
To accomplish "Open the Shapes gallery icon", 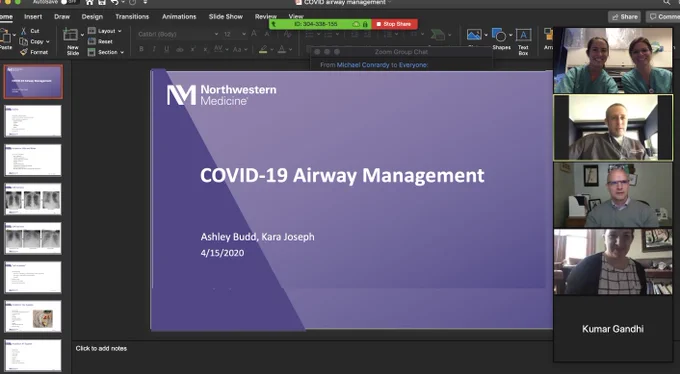I will [x=499, y=35].
